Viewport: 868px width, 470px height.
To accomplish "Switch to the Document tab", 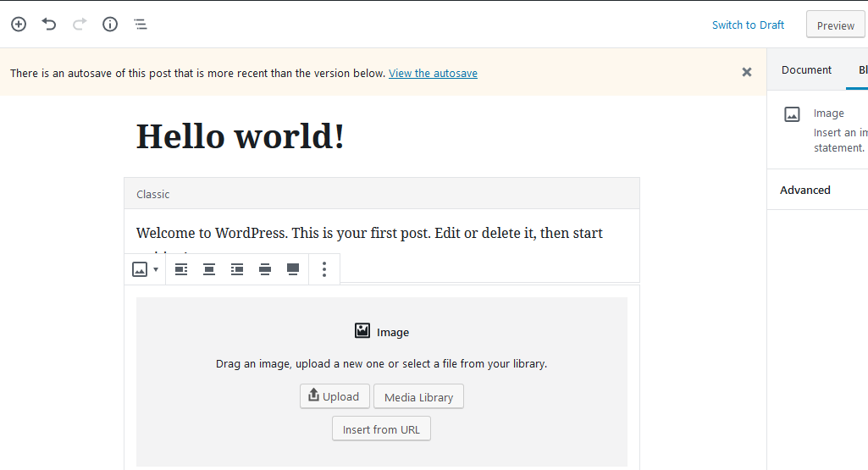I will click(806, 69).
